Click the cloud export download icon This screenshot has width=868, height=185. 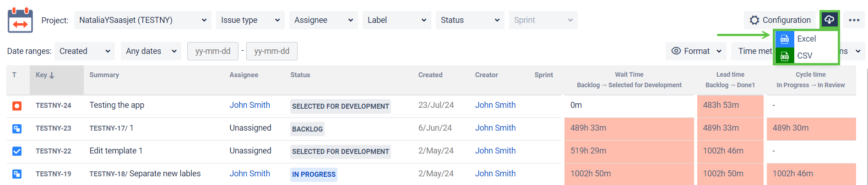pos(829,20)
